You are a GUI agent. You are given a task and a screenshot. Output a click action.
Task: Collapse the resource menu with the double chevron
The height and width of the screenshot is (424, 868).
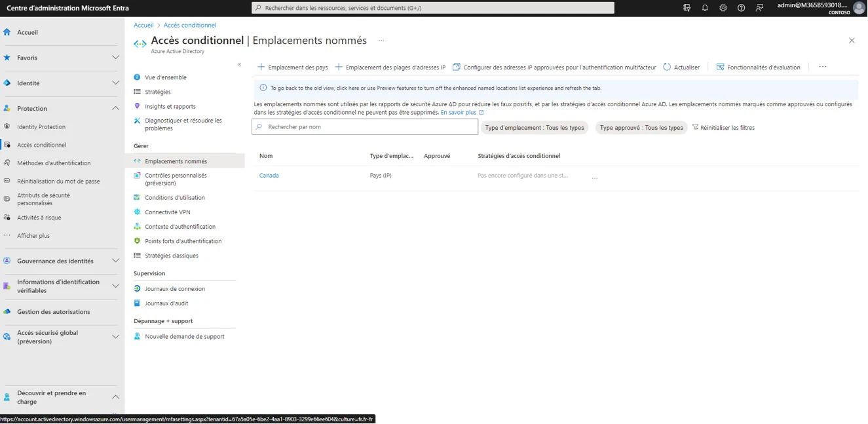click(239, 64)
